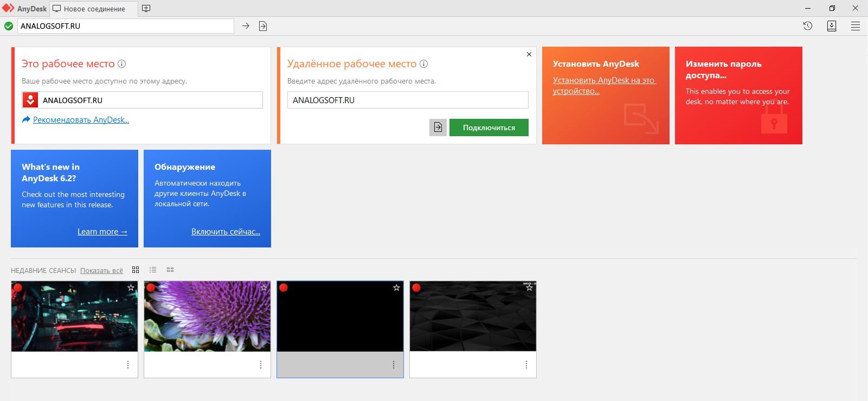Open options menu of black screen session
This screenshot has height=401, width=868.
click(x=394, y=365)
